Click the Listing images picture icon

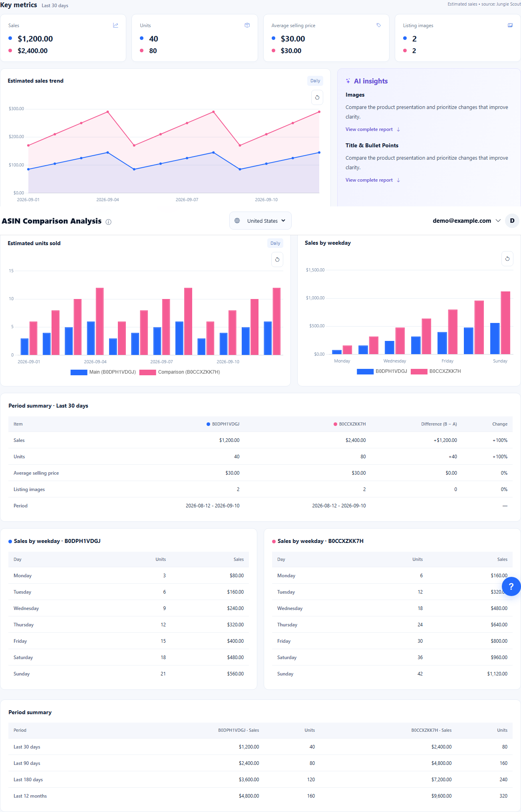[510, 25]
